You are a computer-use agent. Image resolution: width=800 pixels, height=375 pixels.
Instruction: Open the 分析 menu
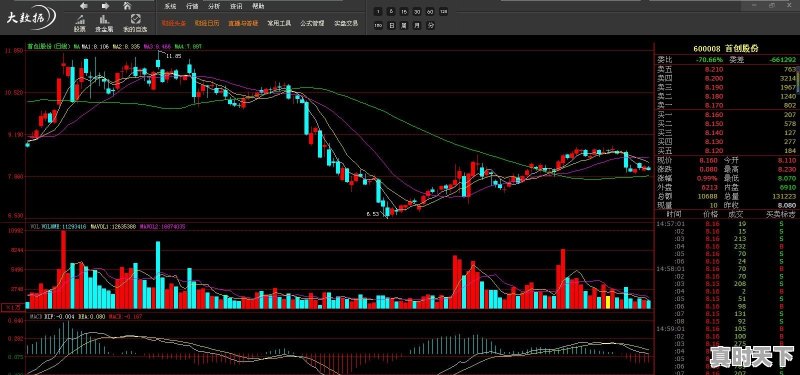click(214, 7)
